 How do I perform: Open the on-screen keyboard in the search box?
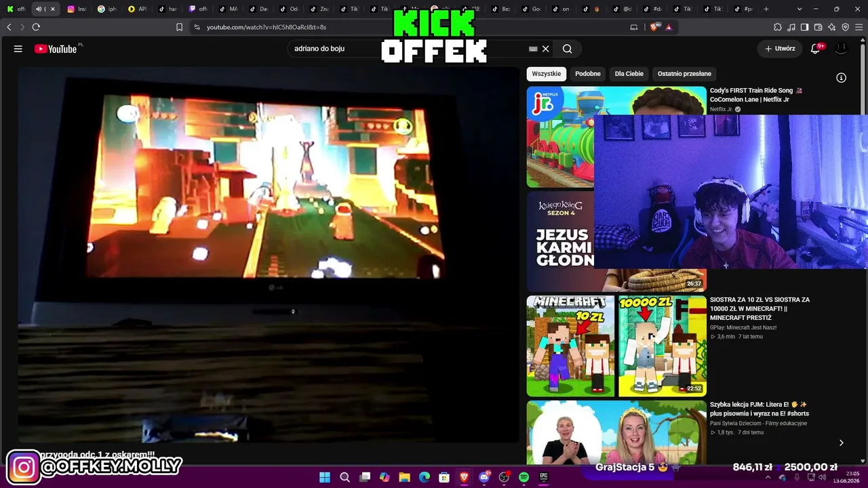(x=533, y=49)
